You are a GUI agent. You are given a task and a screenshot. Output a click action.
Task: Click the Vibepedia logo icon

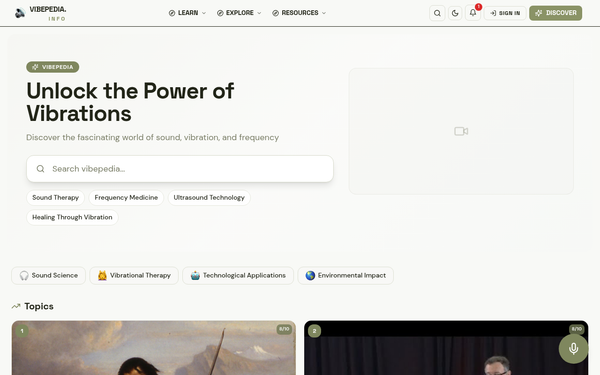click(20, 13)
